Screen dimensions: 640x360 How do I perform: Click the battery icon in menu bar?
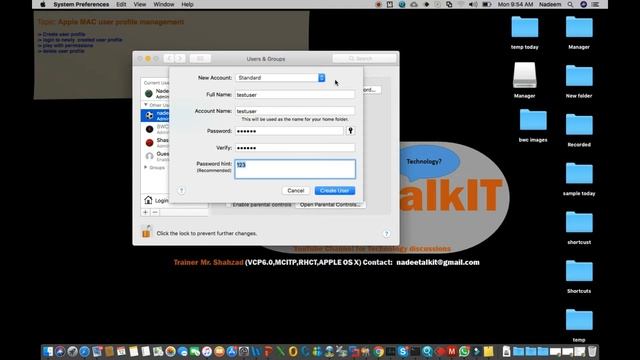(x=487, y=4)
